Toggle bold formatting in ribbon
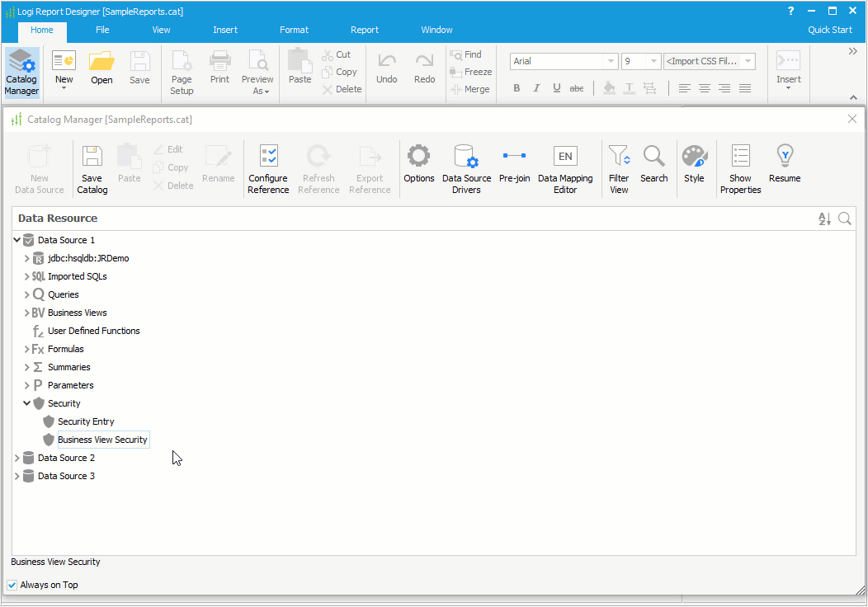This screenshot has width=868, height=607. tap(517, 88)
